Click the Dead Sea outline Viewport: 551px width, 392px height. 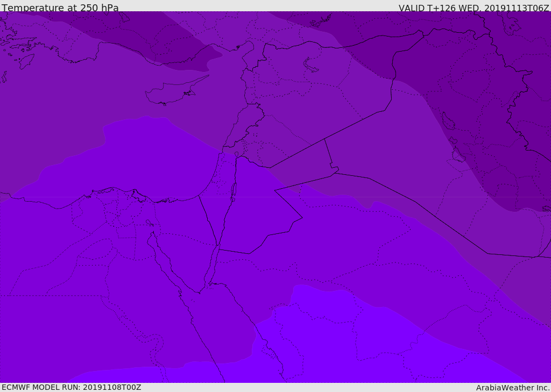point(234,190)
